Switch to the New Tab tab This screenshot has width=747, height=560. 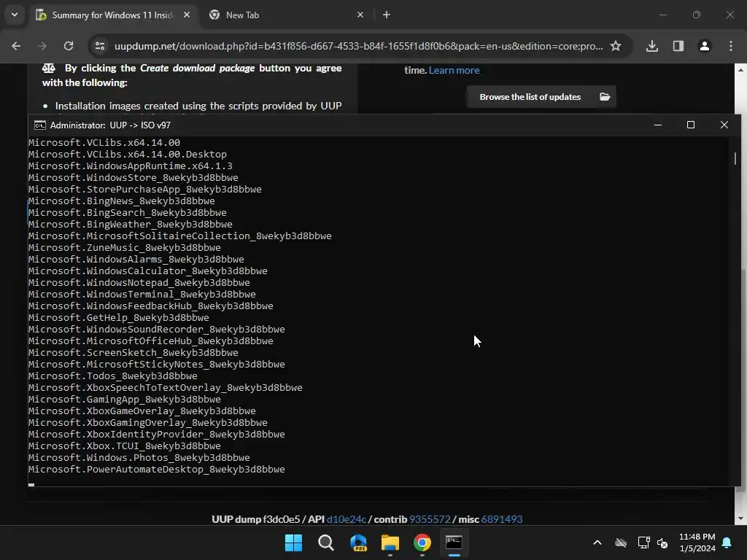pyautogui.click(x=286, y=15)
